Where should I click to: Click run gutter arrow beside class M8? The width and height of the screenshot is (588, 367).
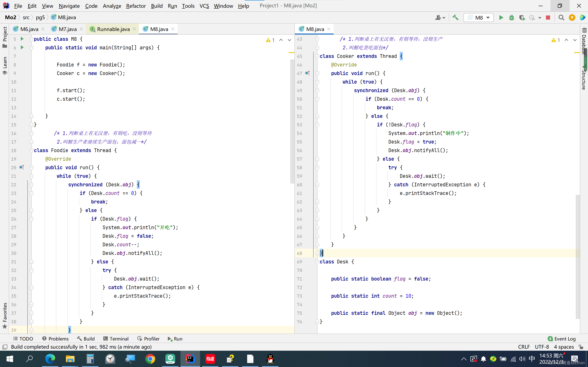(x=22, y=39)
